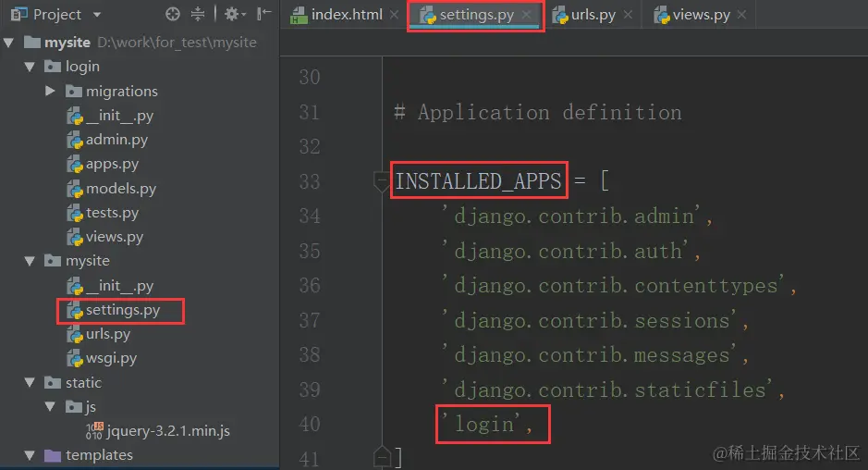Screen dimensions: 868x470
Task: Switch to the urls.py tab
Action: 593,15
